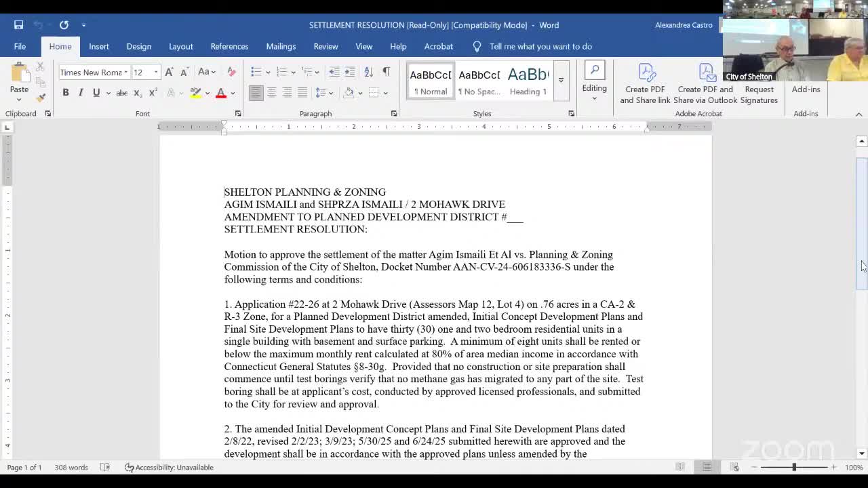Apply the Heading 1 style
The width and height of the screenshot is (868, 488).
point(528,81)
